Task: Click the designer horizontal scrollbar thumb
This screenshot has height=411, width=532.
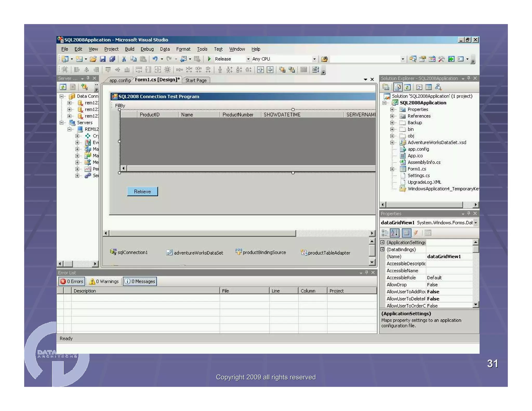Action: coord(202,233)
